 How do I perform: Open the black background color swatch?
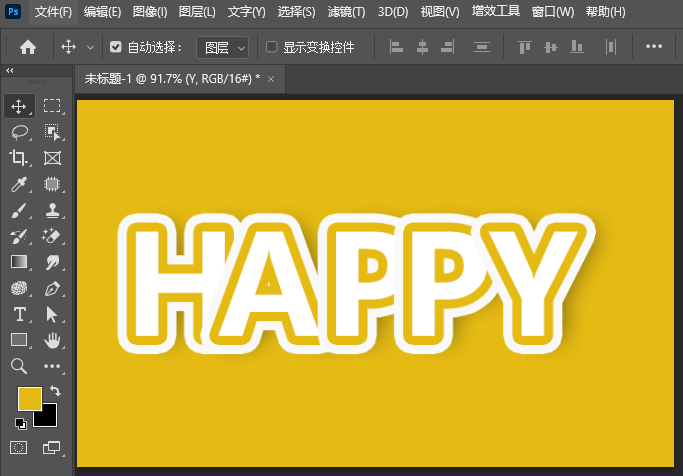point(50,419)
